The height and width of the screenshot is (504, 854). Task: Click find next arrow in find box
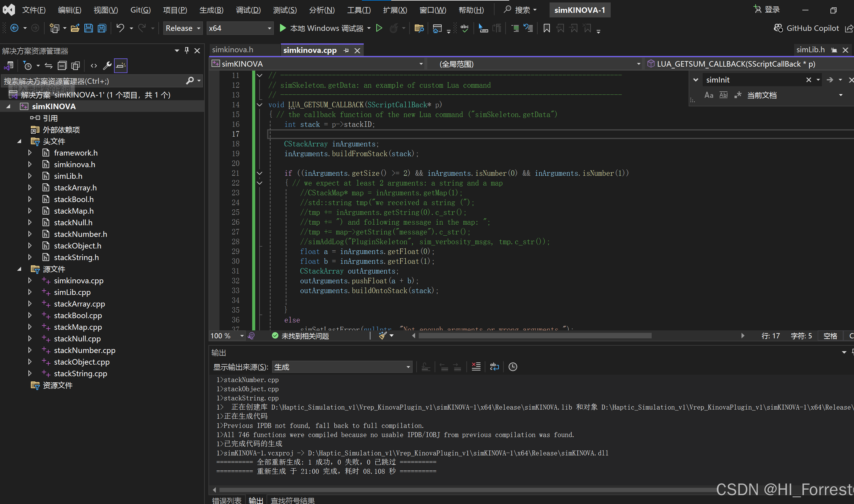830,80
